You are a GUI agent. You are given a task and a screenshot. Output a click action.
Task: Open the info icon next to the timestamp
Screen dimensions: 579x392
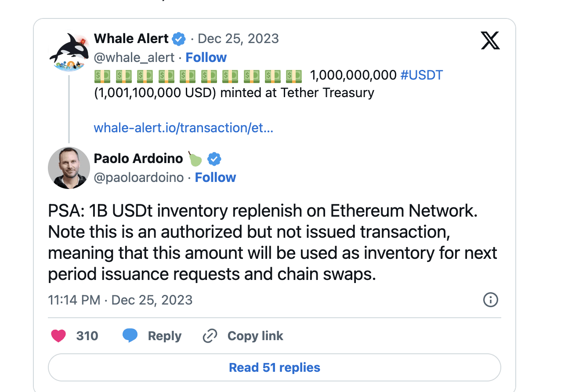tap(491, 300)
